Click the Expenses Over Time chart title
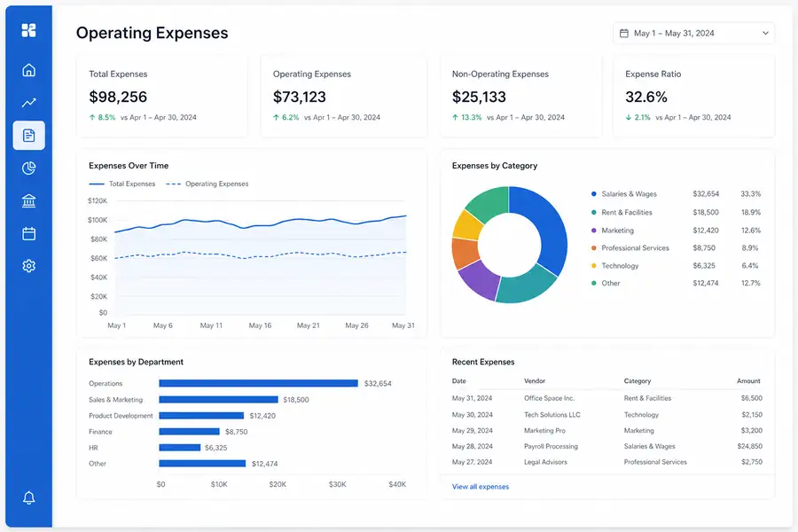The height and width of the screenshot is (532, 798). point(129,166)
